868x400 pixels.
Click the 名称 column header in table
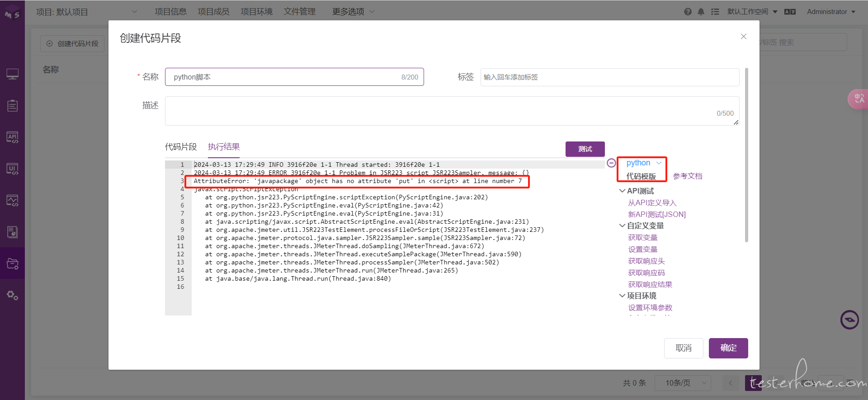51,70
